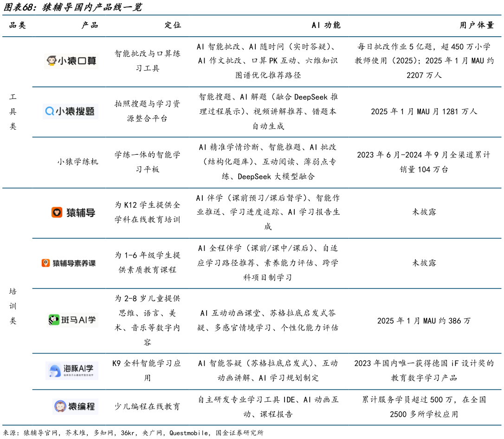504x439 pixels.
Task: Click 拍照搜题与学习资源整合平台 positioning text
Action: pyautogui.click(x=148, y=111)
